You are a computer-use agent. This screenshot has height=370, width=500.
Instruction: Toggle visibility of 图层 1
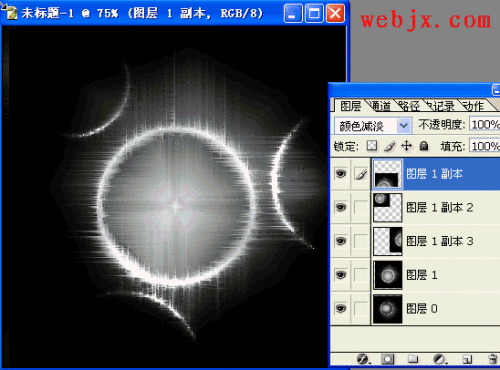[x=341, y=275]
